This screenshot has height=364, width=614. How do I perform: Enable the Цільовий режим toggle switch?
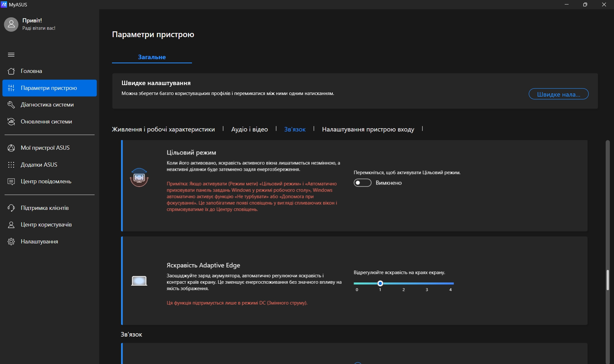coord(362,183)
